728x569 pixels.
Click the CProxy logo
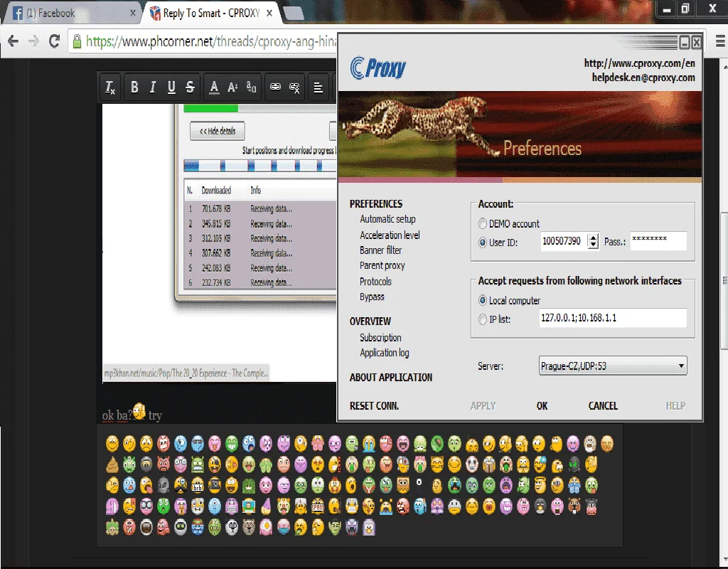(378, 68)
